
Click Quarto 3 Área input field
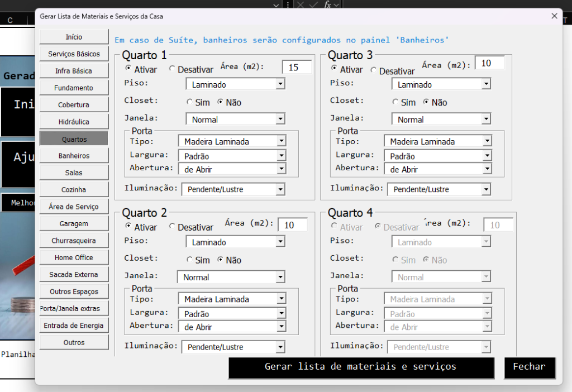click(489, 63)
